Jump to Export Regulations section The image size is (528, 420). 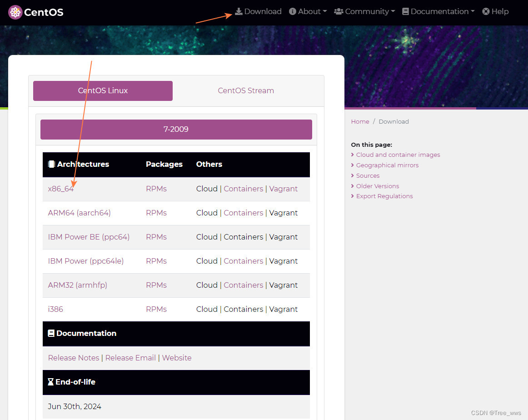384,196
